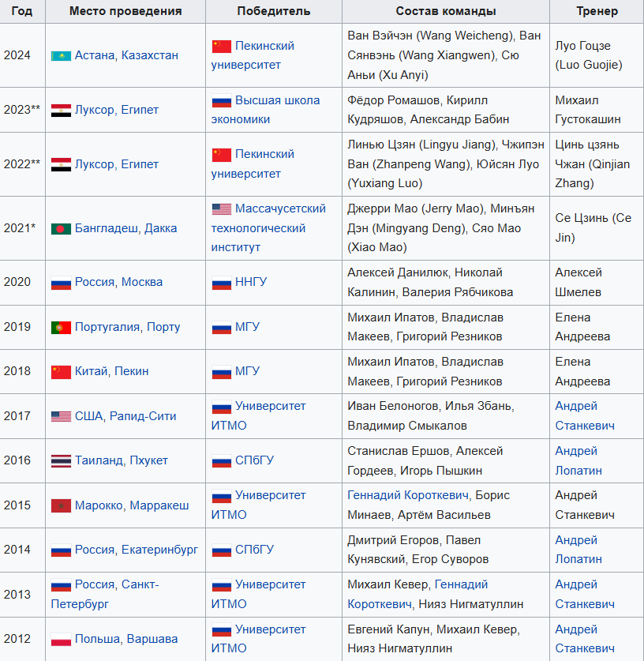
Task: Click Russia flag beside Россия, Москва
Action: (x=61, y=283)
